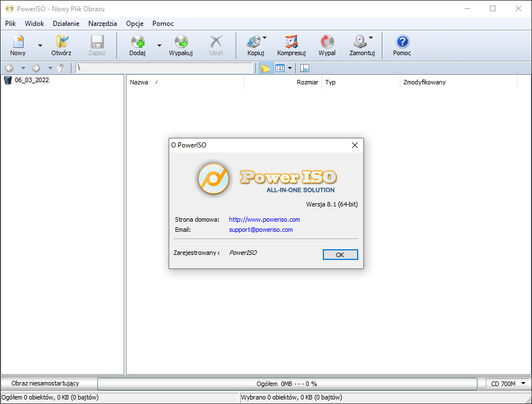Open the http://www.poweriso.com link
The image size is (532, 404).
pos(264,219)
